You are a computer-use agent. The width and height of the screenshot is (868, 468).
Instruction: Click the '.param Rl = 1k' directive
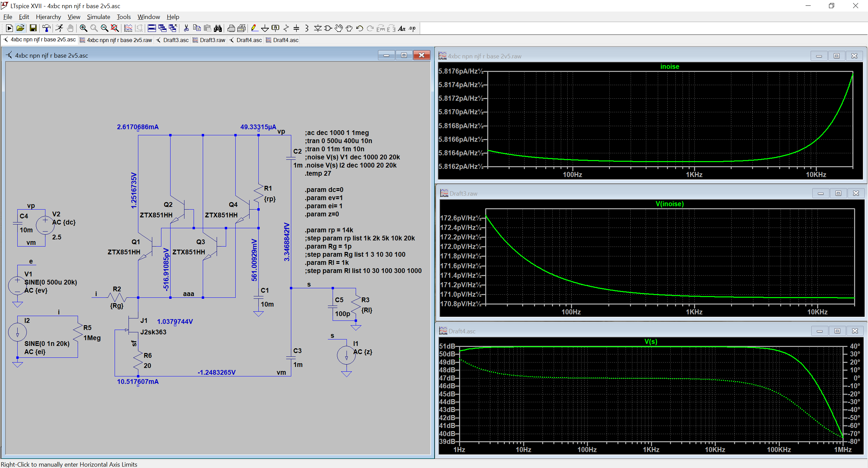tap(327, 262)
